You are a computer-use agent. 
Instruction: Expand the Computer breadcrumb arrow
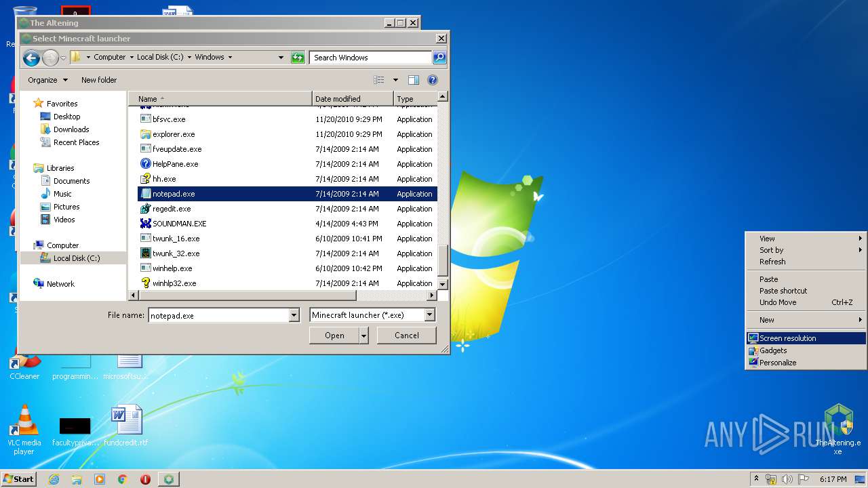pyautogui.click(x=132, y=58)
